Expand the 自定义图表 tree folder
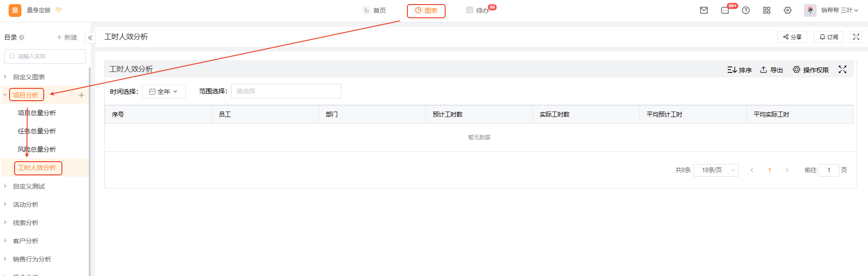The width and height of the screenshot is (868, 276). point(5,77)
